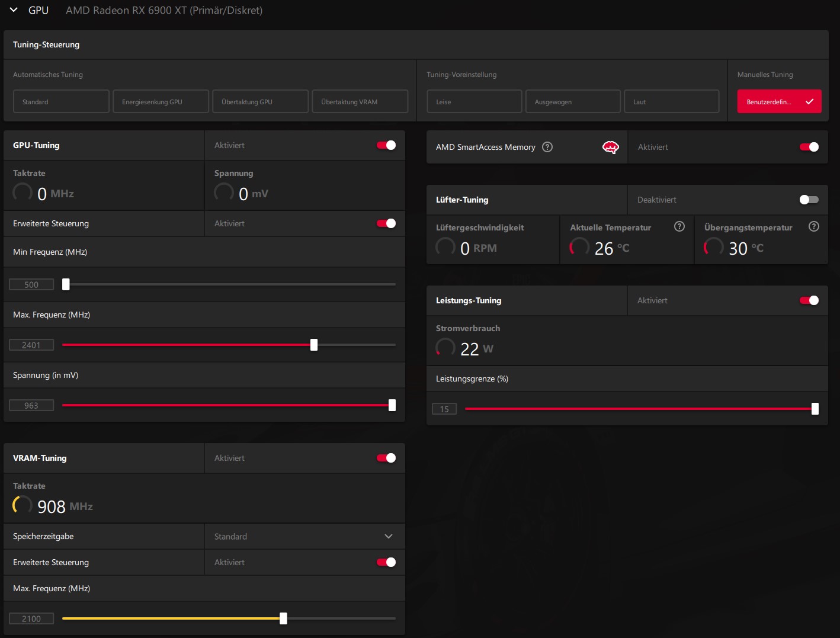
Task: Click the 22 W Stromverbrauch value
Action: click(x=477, y=349)
